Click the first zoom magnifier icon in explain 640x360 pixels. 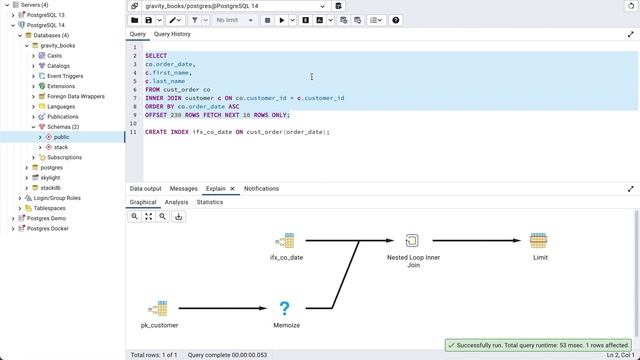tap(134, 216)
